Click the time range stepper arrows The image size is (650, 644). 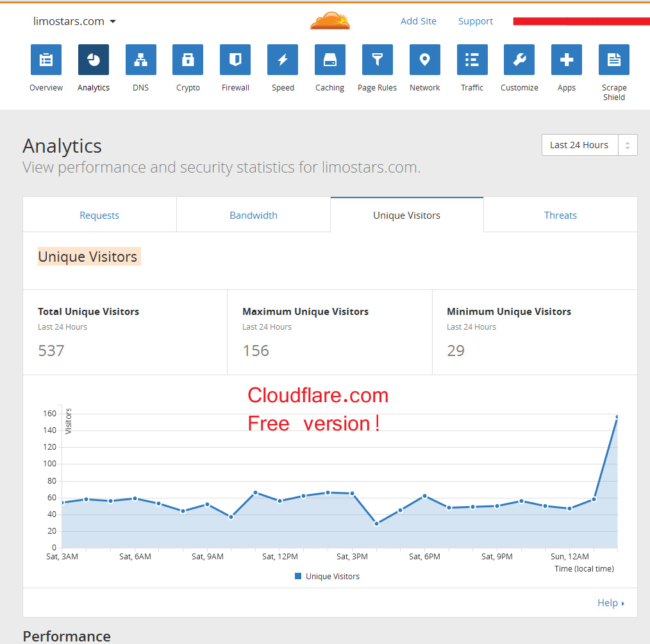628,145
